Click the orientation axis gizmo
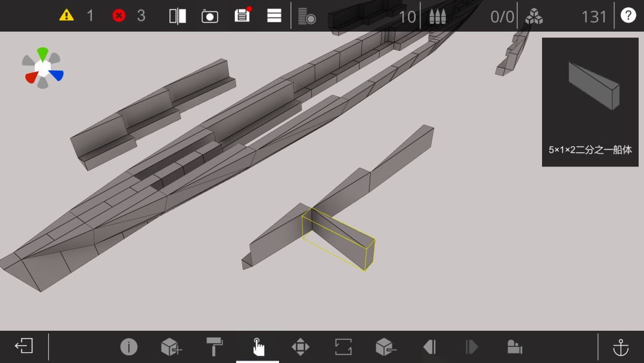Image resolution: width=644 pixels, height=363 pixels. coord(43,68)
